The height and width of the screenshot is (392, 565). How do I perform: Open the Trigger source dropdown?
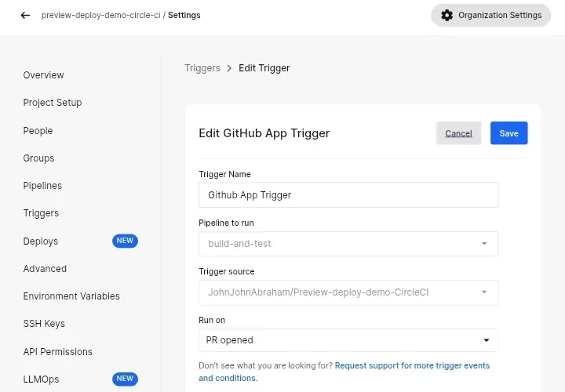pyautogui.click(x=348, y=292)
